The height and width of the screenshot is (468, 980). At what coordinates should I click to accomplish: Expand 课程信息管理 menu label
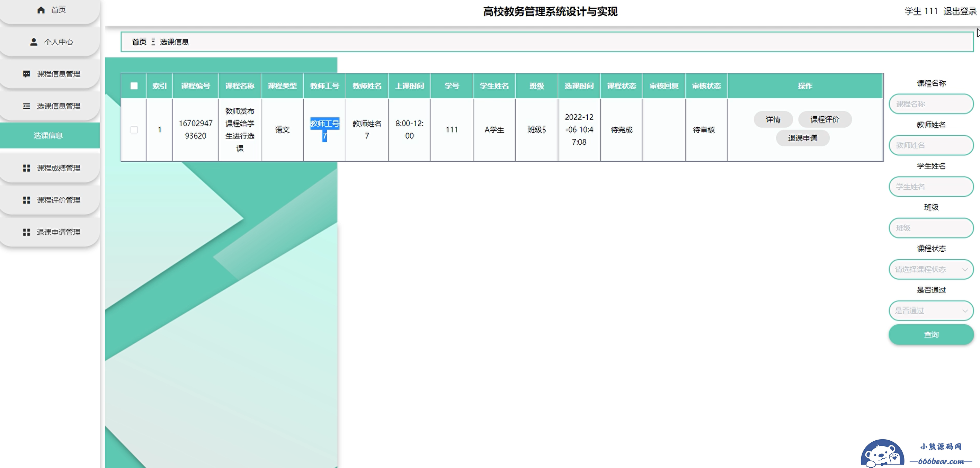tap(59, 74)
